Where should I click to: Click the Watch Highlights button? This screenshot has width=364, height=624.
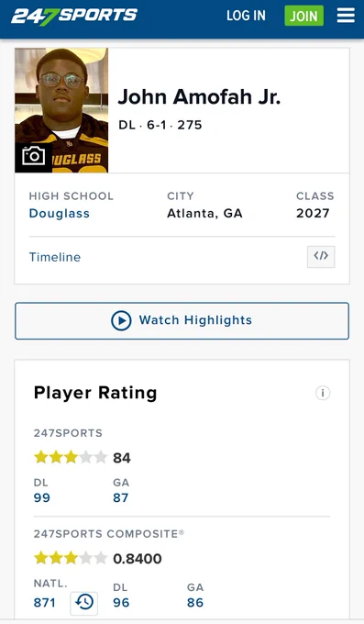[x=182, y=321]
